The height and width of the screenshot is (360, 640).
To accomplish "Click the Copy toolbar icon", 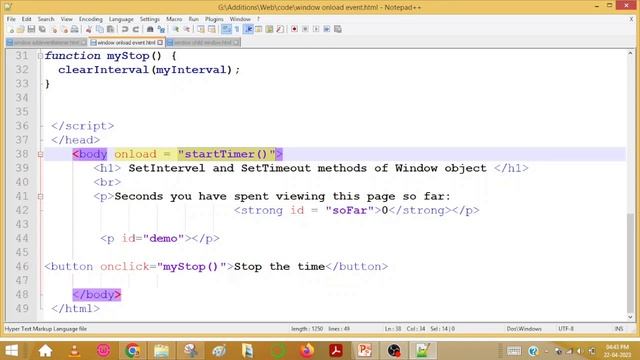I will [x=100, y=29].
